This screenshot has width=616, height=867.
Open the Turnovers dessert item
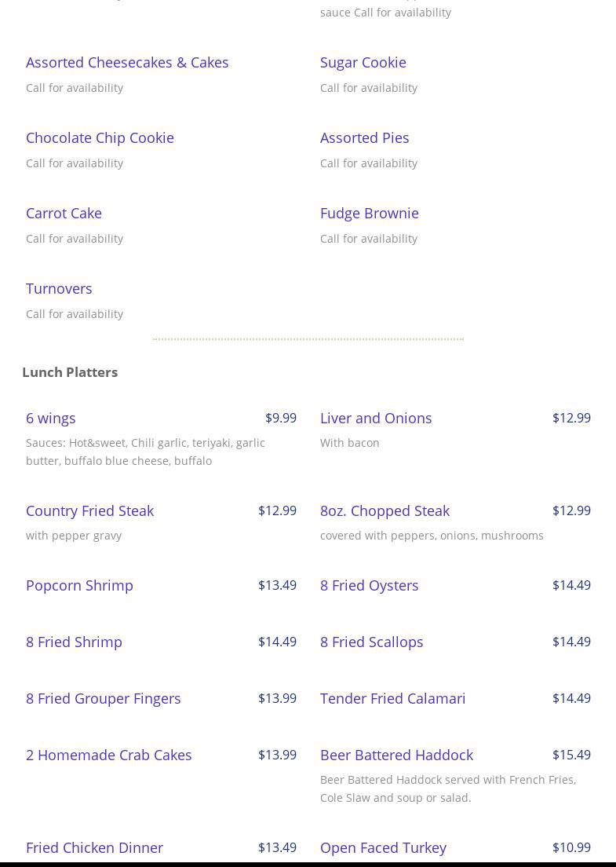click(59, 288)
